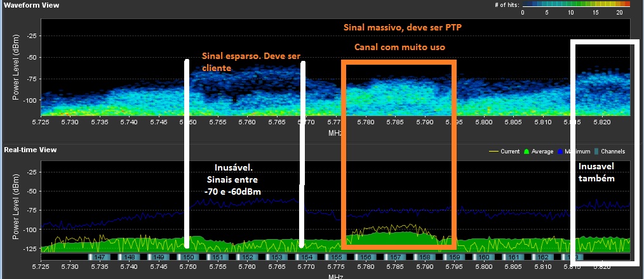Select channel 149 marker in channel bar
Screen dimensions: 644x279
(x=159, y=257)
